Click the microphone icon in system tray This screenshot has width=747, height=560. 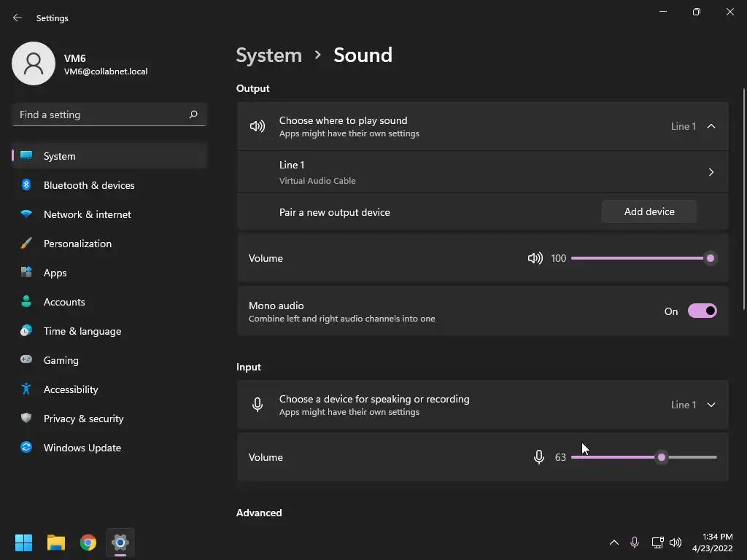tap(635, 542)
